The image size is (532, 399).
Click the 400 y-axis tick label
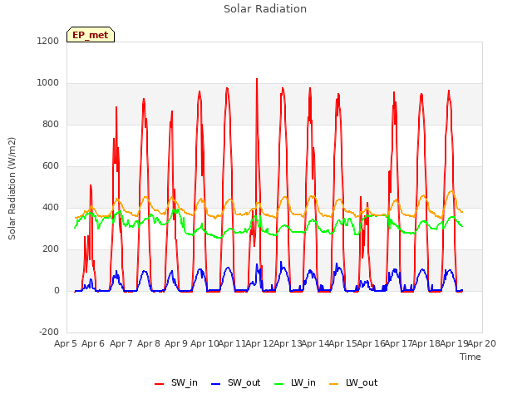coord(51,207)
